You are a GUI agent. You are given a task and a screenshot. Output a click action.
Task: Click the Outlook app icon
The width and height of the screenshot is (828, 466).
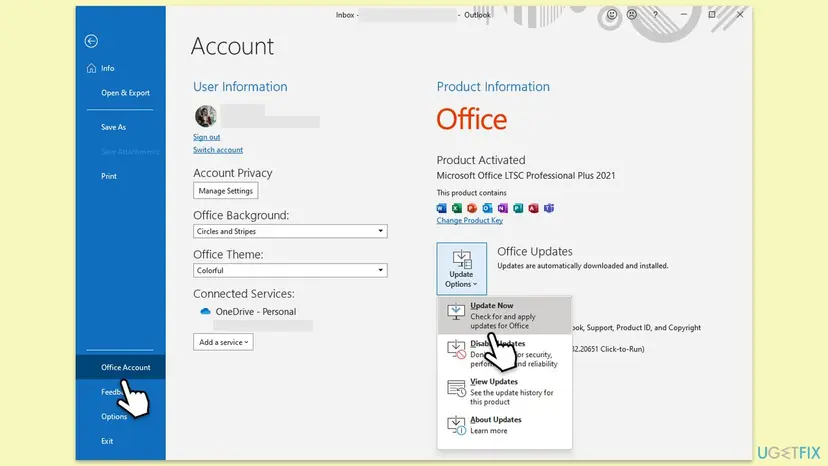[487, 208]
